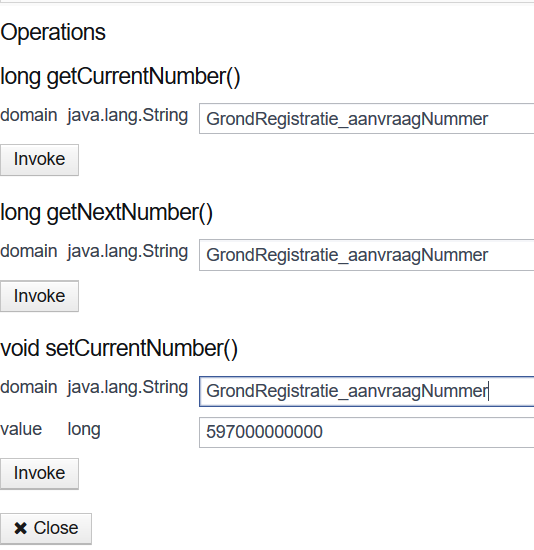Click the long getCurrentNumber() heading

tap(120, 77)
